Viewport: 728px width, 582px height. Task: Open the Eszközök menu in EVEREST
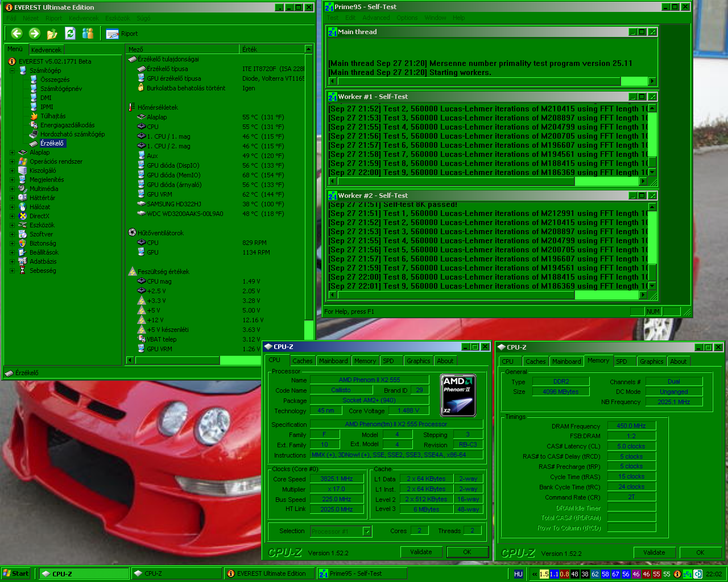pos(118,18)
